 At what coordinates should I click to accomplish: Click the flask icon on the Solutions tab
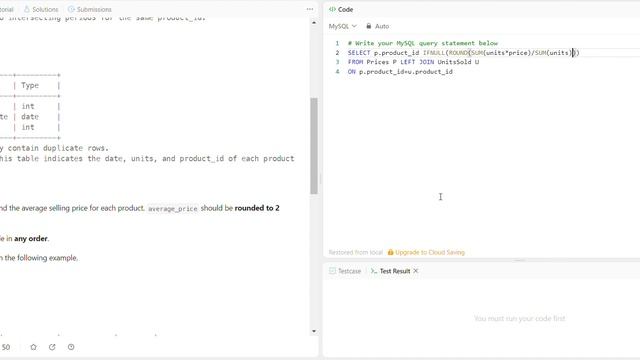(x=27, y=9)
